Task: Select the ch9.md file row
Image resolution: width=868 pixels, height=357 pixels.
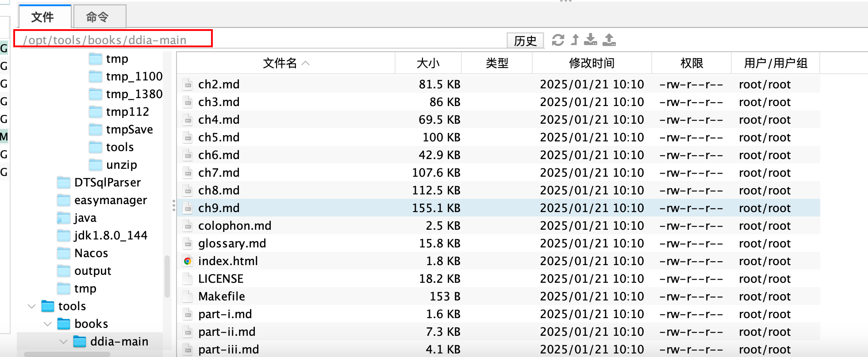Action: [x=499, y=208]
